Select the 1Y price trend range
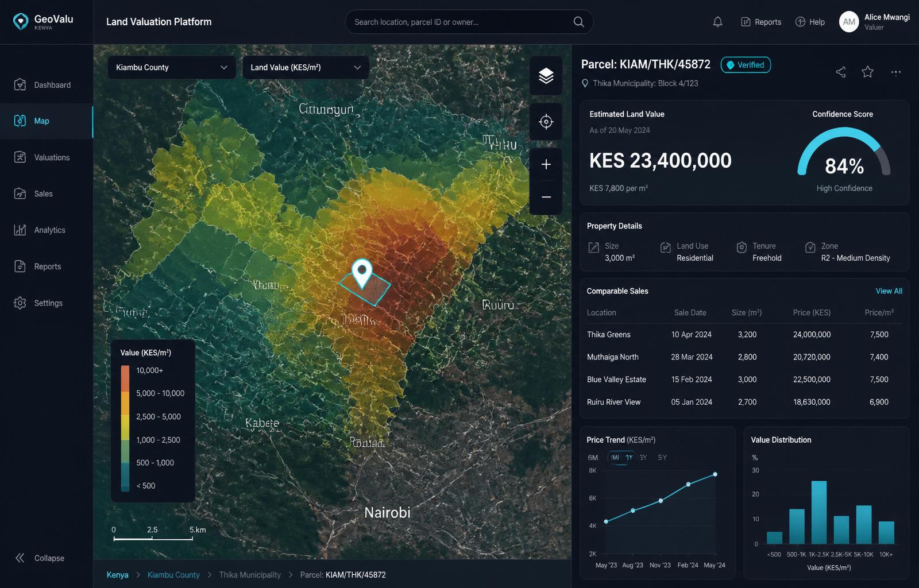 point(629,458)
